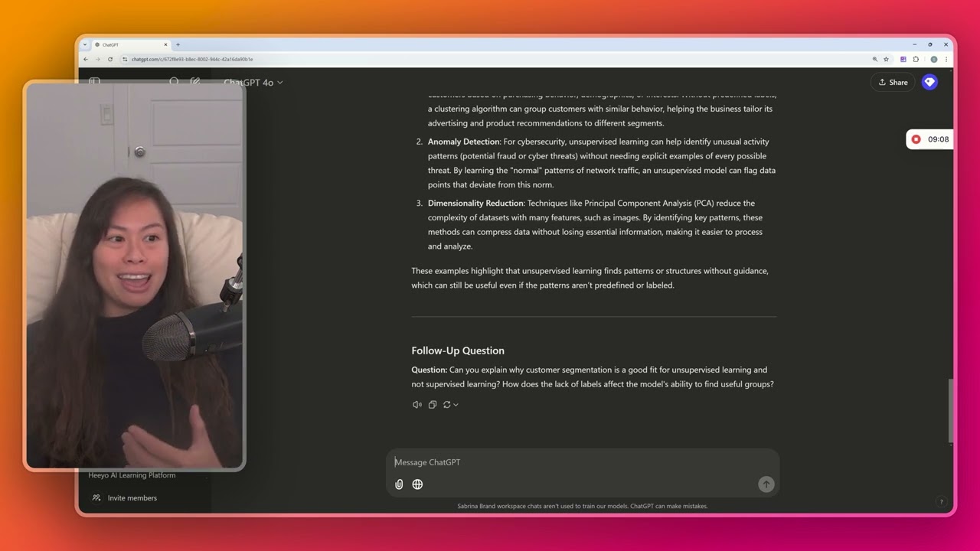Click the Dimensionality Reduction bold label
The image size is (980, 551).
pyautogui.click(x=475, y=204)
